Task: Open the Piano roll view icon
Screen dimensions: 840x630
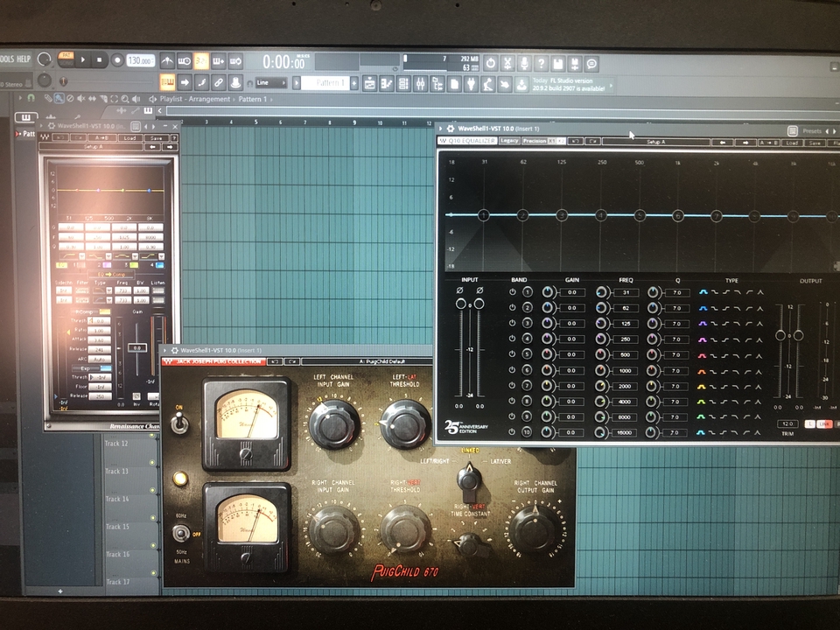Action: click(387, 84)
